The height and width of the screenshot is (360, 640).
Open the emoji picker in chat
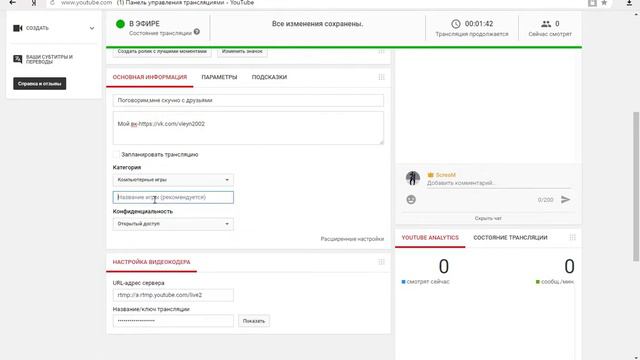411,200
